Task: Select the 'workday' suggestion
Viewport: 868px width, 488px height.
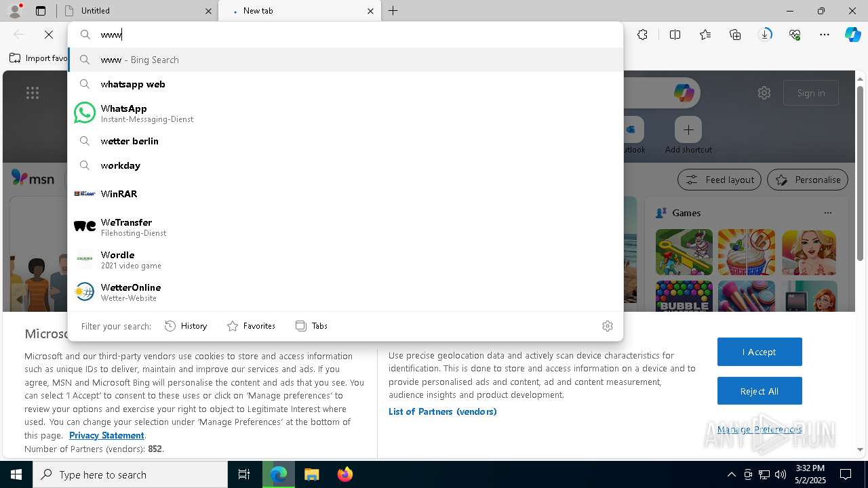Action: (346, 165)
